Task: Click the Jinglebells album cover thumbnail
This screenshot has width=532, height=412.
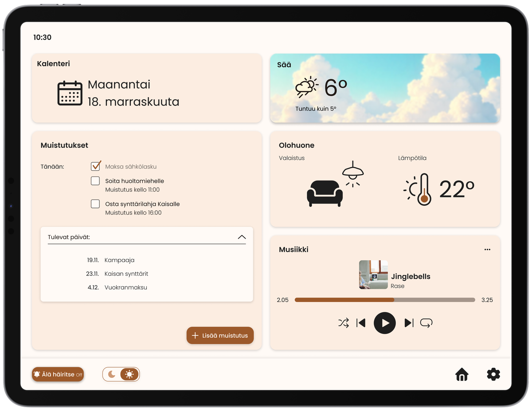Action: pos(373,275)
